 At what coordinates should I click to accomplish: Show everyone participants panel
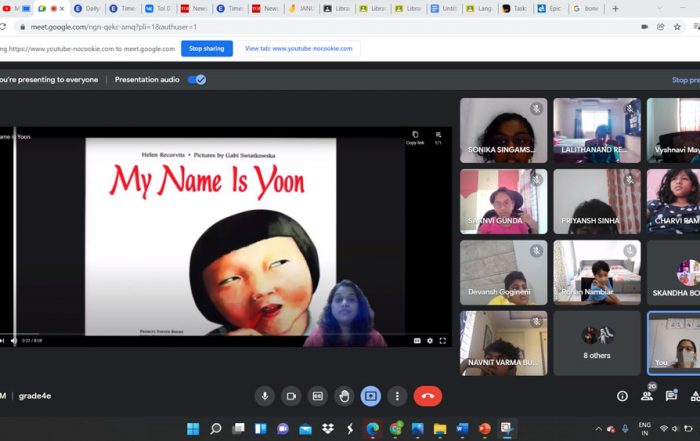tap(646, 396)
